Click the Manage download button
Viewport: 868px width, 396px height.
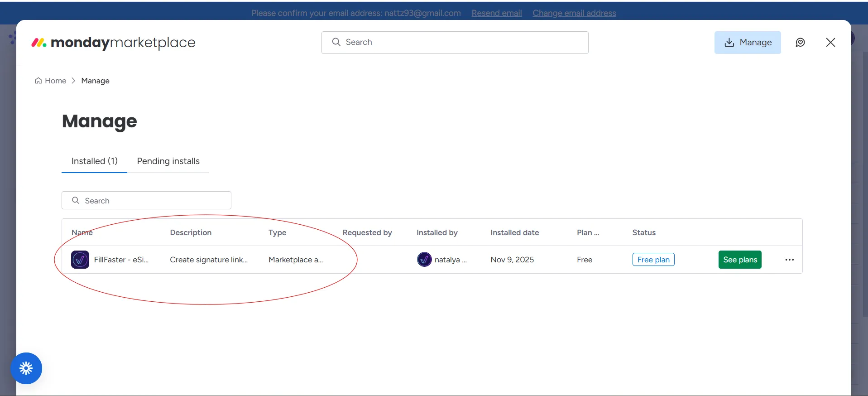tap(747, 43)
